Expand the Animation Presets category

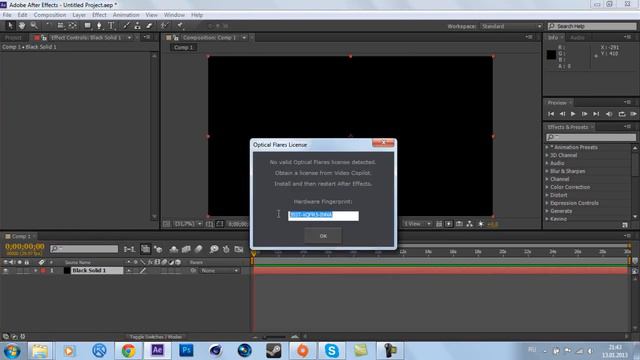coord(547,147)
